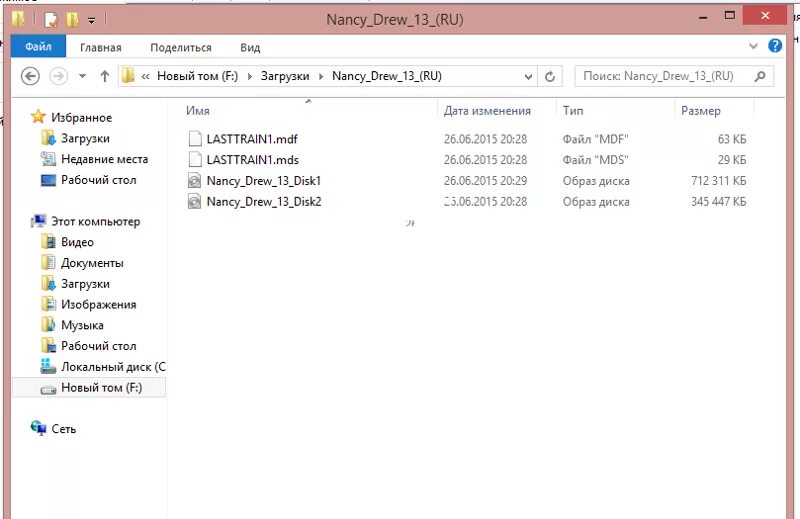
Task: Click Nancy_Drew_13_(RU) breadcrumb segment
Action: click(387, 76)
